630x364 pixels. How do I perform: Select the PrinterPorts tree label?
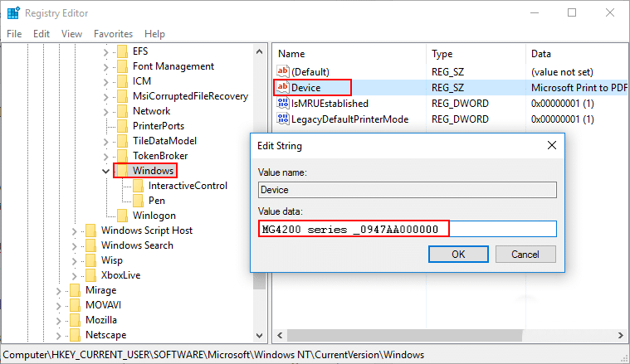click(159, 126)
